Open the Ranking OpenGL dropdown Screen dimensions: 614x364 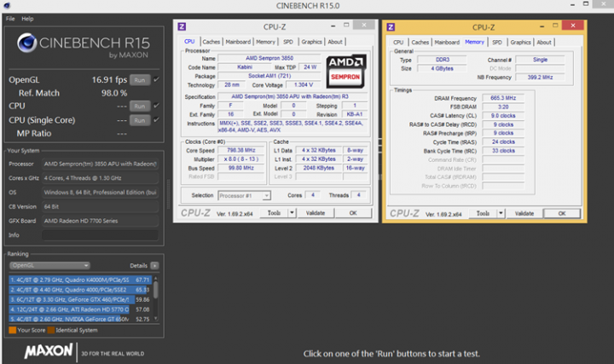click(49, 265)
